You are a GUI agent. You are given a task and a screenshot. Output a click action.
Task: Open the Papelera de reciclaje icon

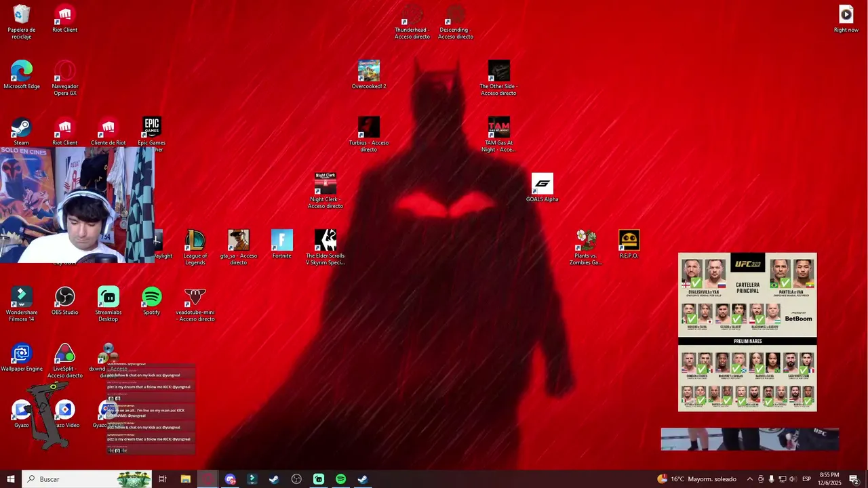click(22, 22)
